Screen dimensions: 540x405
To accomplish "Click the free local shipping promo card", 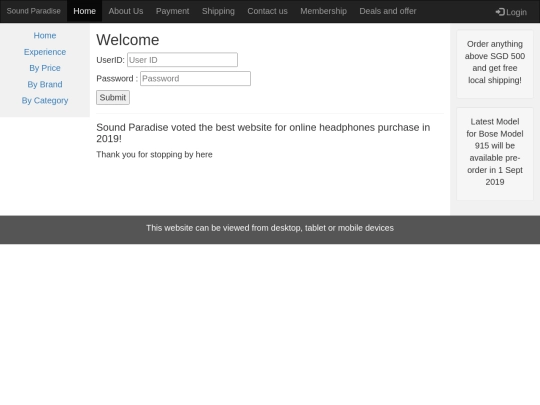I will [495, 64].
